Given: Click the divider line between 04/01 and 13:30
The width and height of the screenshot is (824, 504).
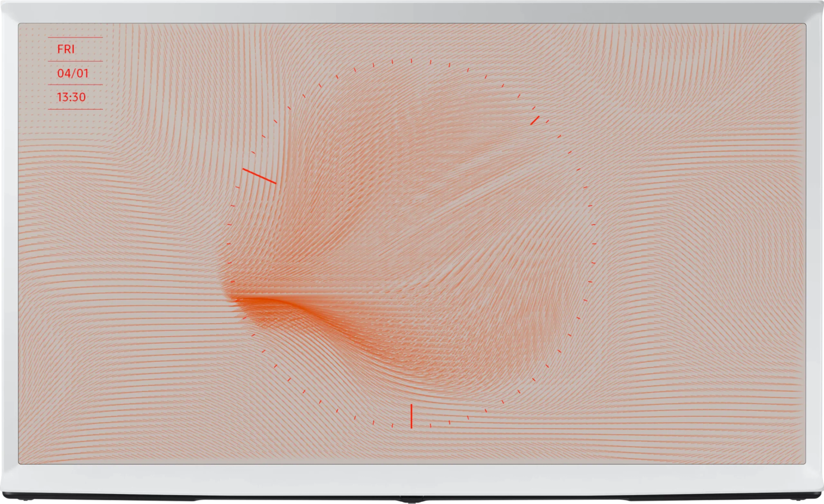Looking at the screenshot, I should coord(75,85).
